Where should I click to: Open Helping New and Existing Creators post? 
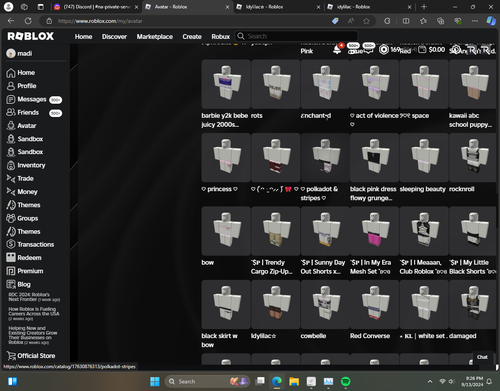[x=33, y=335]
